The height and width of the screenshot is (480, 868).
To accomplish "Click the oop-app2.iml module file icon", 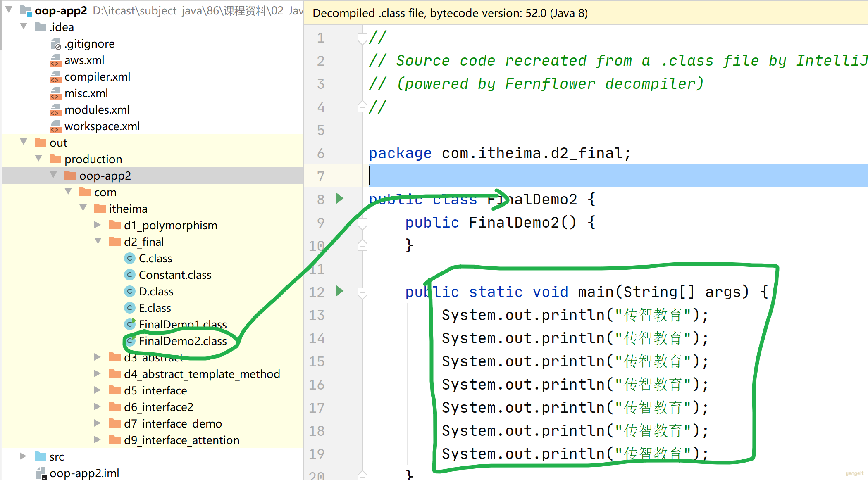I will tap(41, 473).
